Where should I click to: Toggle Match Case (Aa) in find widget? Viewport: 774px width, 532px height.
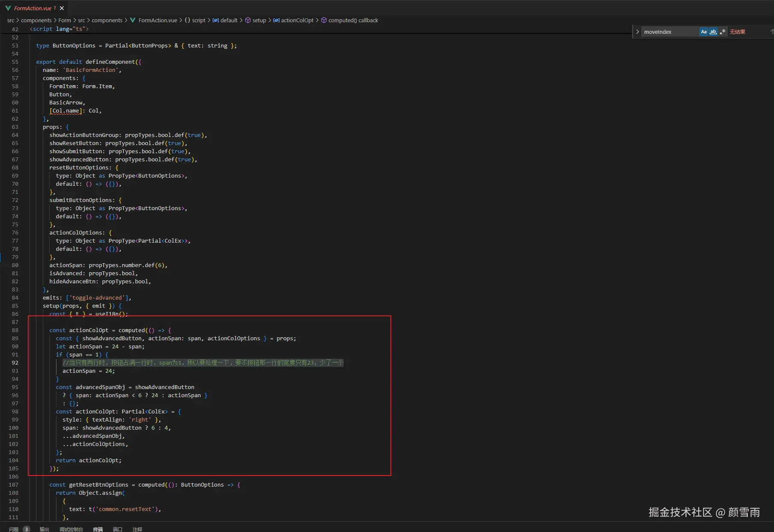tap(703, 32)
